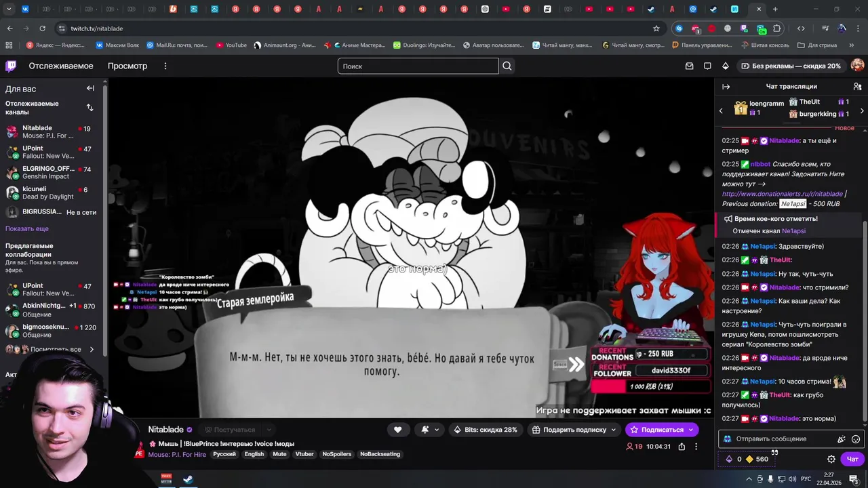Toggle the On-badged browser extension
This screenshot has width=868, height=488.
click(x=762, y=29)
